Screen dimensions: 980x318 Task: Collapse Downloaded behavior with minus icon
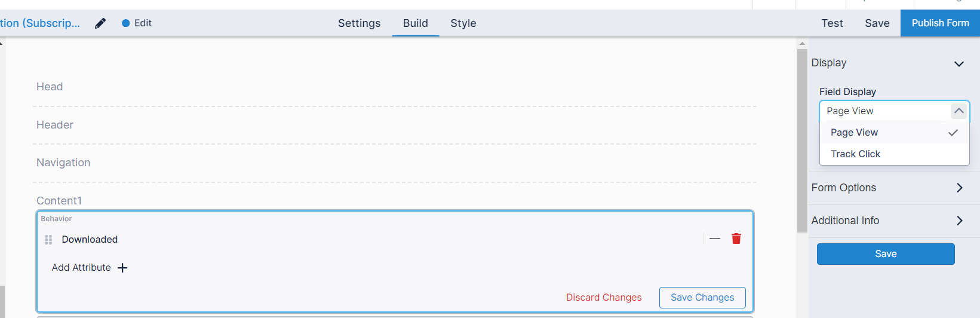point(715,239)
